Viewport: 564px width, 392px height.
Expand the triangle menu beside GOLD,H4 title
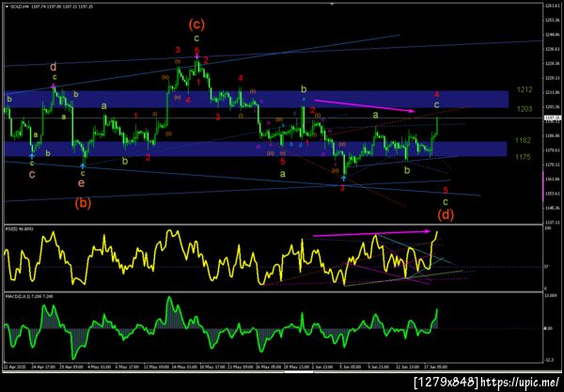pos(7,7)
